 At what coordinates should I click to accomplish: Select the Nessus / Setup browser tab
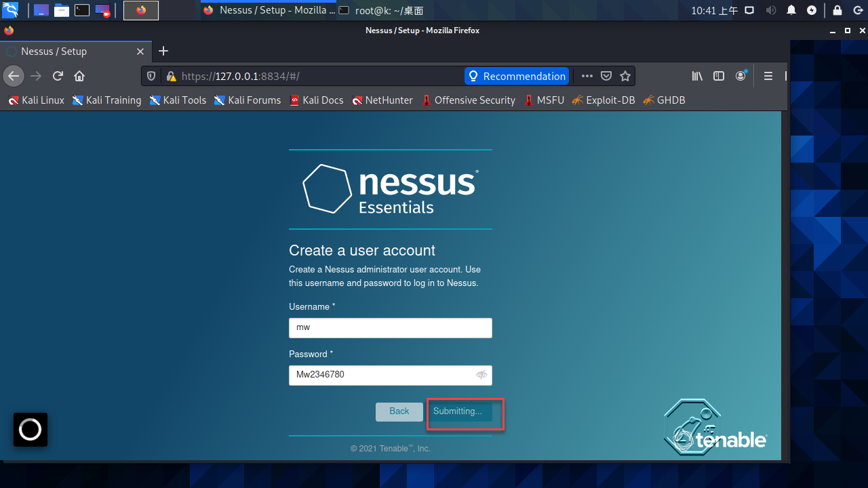(x=75, y=52)
